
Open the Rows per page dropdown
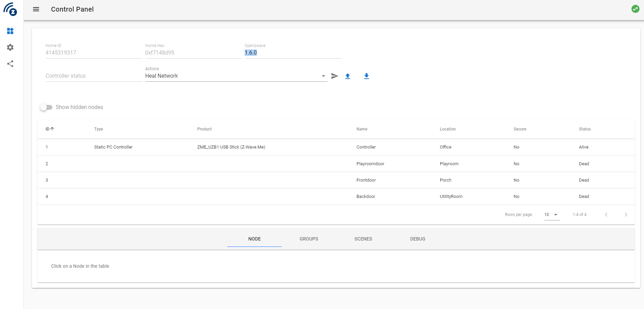[551, 215]
